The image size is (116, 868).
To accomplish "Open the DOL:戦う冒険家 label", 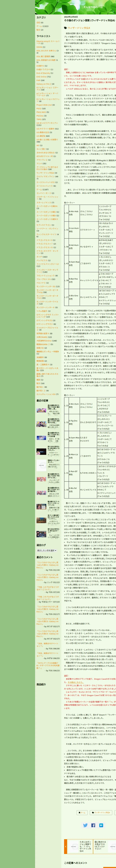I will (x=43, y=57).
